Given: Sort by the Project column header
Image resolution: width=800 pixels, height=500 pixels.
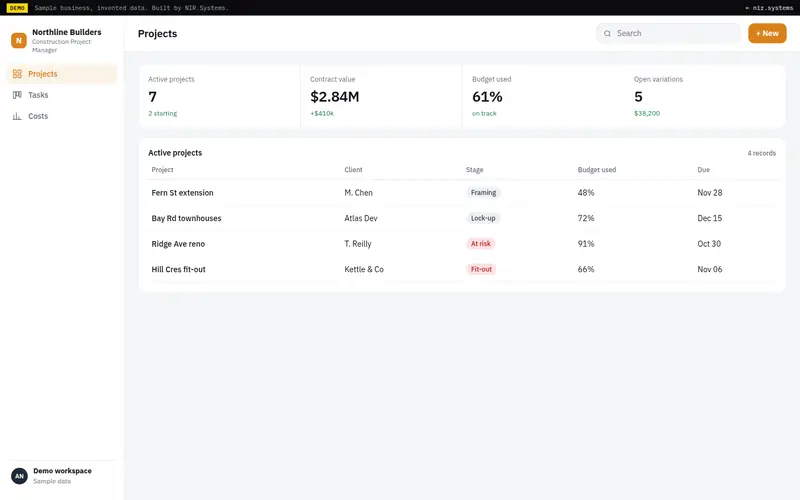Looking at the screenshot, I should tap(162, 170).
